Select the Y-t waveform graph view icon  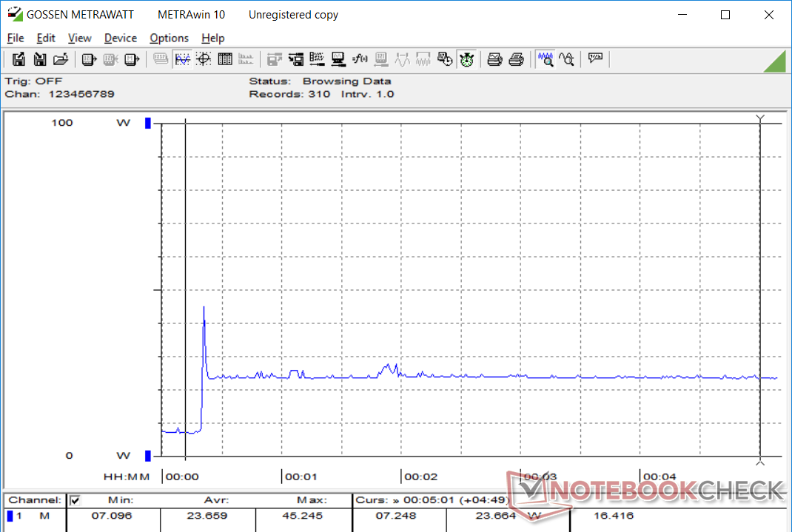(182, 59)
